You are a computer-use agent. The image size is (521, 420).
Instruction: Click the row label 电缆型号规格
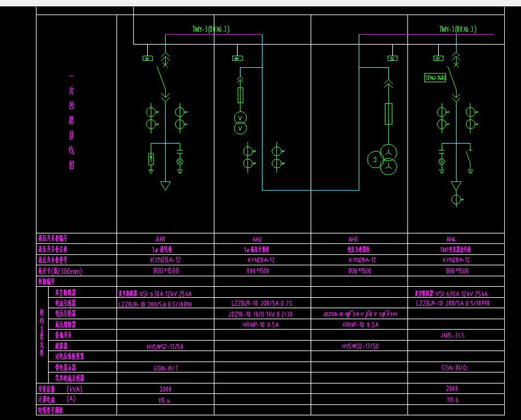click(x=50, y=410)
